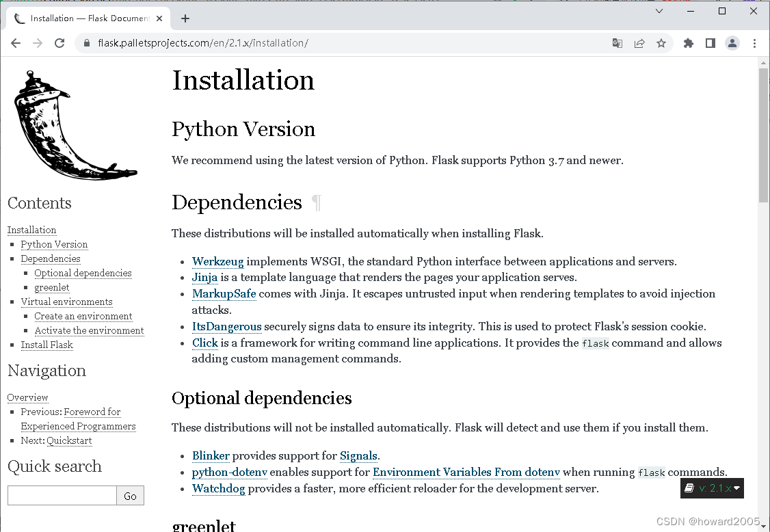Open the Next: Quickstart link
Image resolution: width=770 pixels, height=532 pixels.
click(69, 440)
